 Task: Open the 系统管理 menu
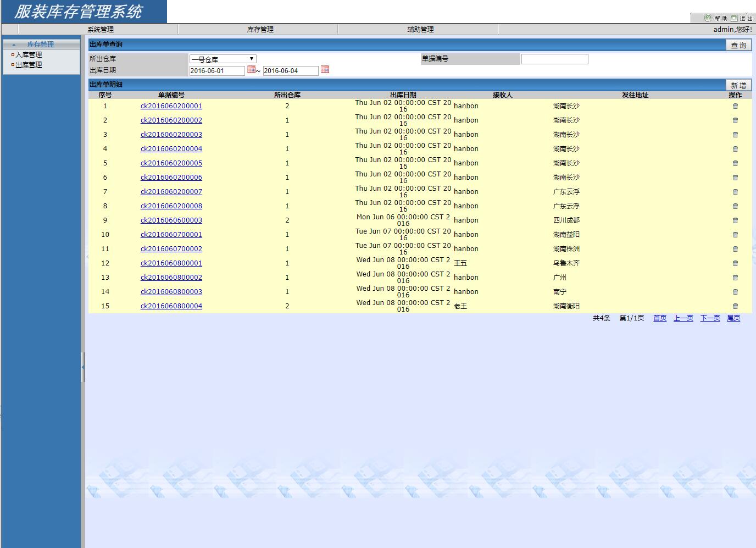101,30
